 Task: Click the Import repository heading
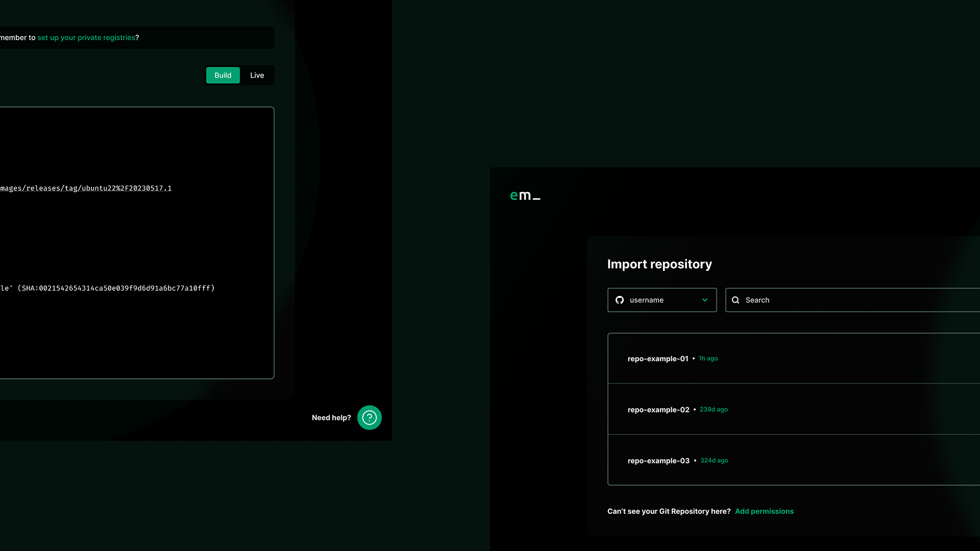click(x=659, y=264)
